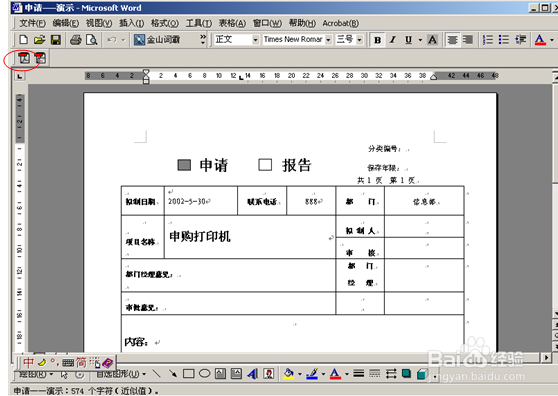This screenshot has height=396, width=558.
Task: Save the document with the floppy icon
Action: tap(56, 39)
